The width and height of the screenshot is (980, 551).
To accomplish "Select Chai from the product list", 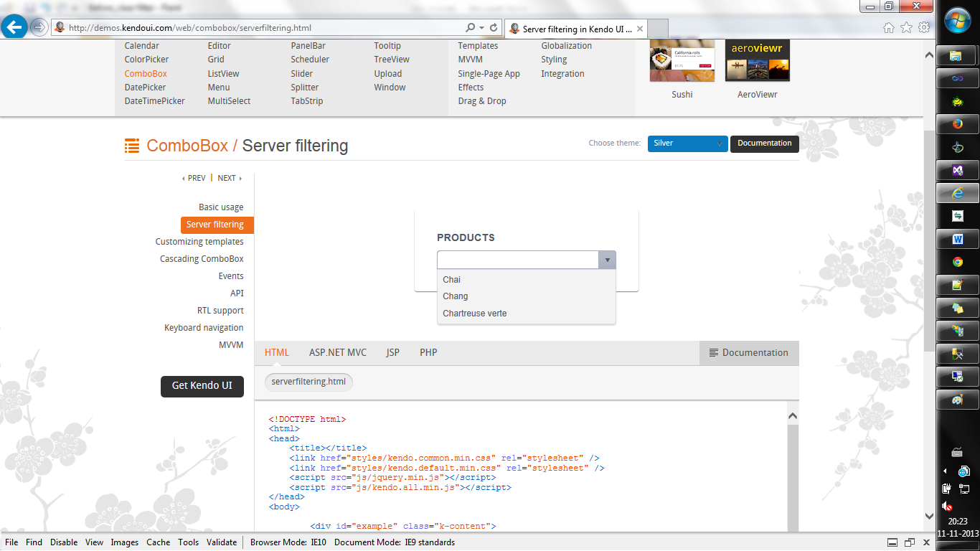I will pyautogui.click(x=527, y=280).
